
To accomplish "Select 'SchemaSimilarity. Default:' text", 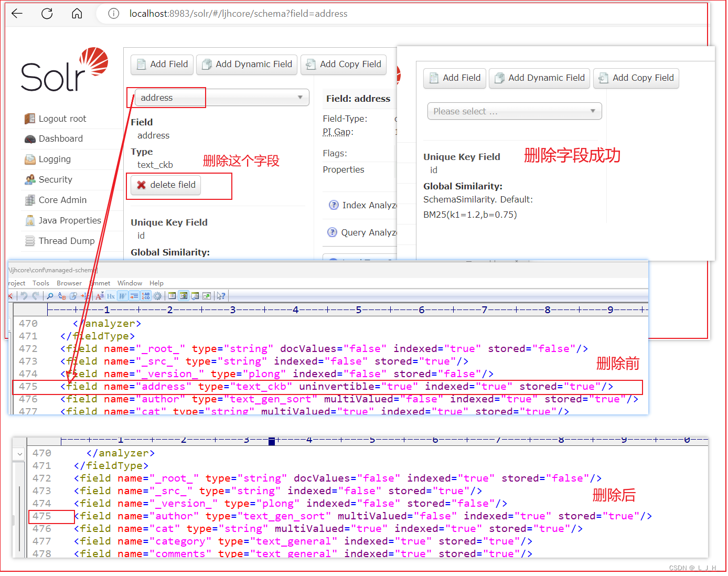I will click(x=478, y=199).
